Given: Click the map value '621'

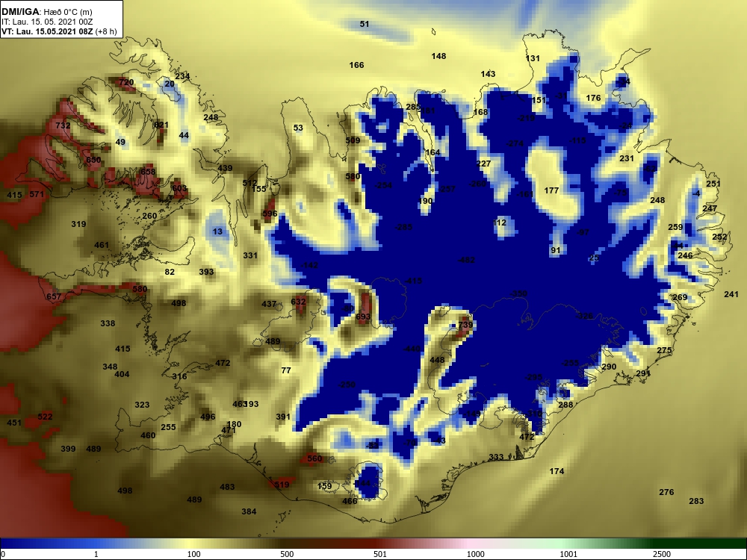Looking at the screenshot, I should click(161, 125).
